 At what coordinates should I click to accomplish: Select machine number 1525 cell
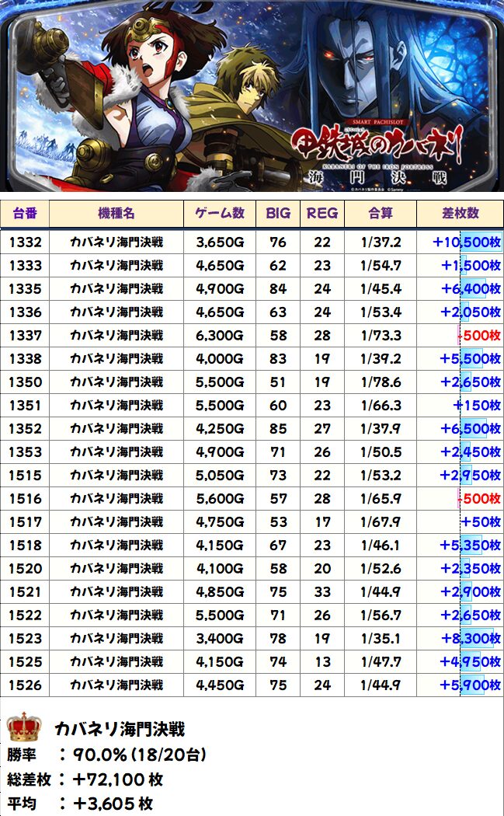25,662
